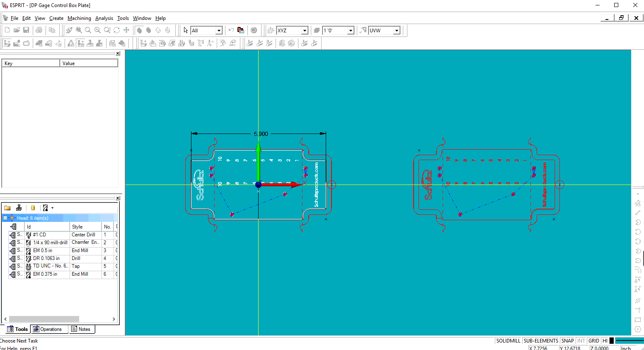Open the Edit menu
The image size is (644, 350).
27,18
